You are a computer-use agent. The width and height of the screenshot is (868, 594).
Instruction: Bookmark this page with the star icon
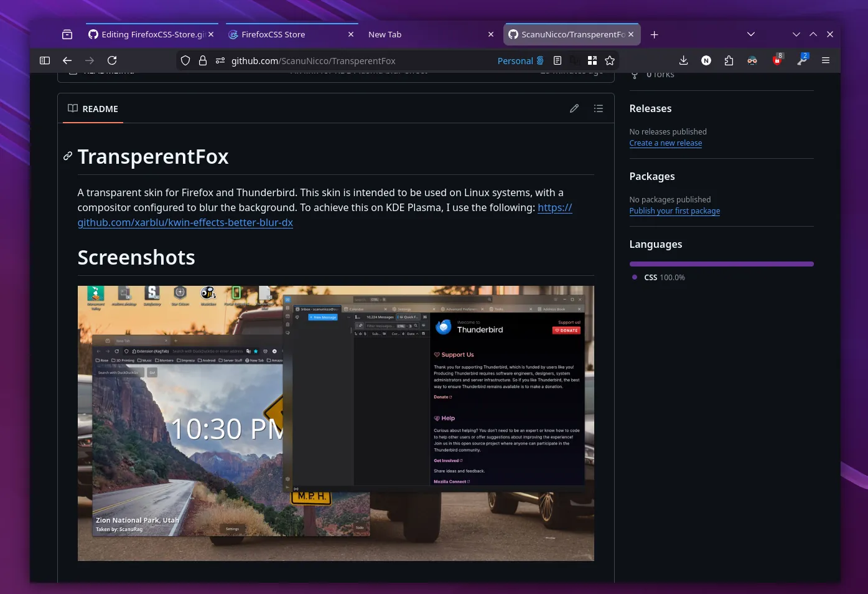610,60
